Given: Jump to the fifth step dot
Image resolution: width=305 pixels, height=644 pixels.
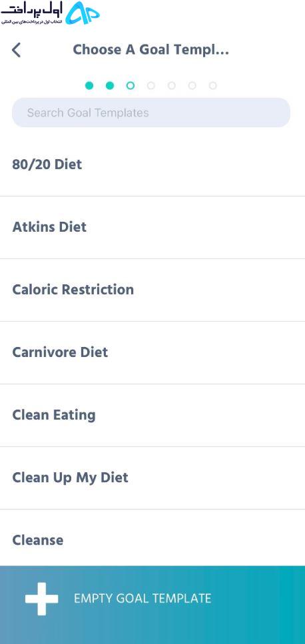Looking at the screenshot, I should tap(172, 85).
